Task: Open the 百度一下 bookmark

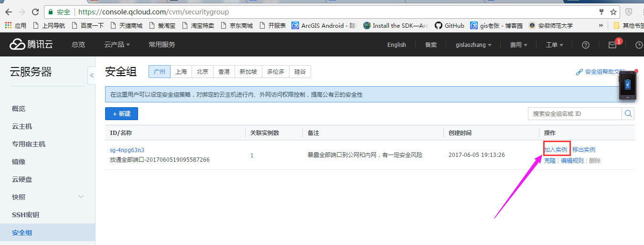Action: [87, 25]
